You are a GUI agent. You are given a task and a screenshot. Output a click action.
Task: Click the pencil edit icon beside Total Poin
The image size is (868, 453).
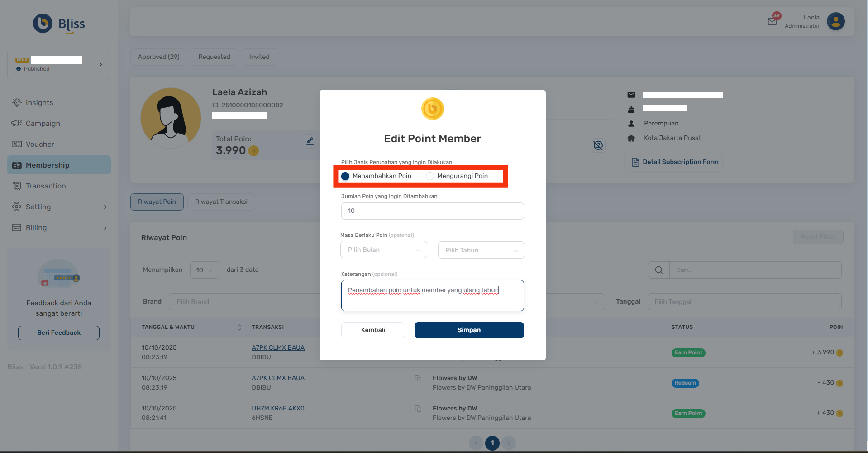point(310,142)
